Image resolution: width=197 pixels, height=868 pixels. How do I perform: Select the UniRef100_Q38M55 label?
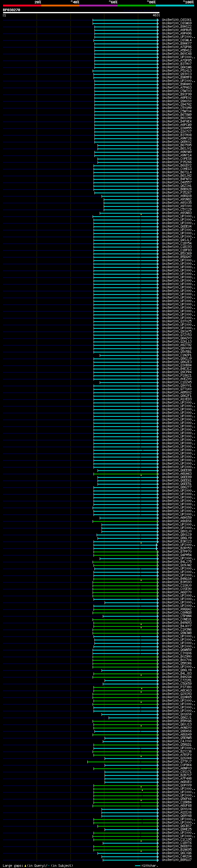pyautogui.click(x=177, y=128)
